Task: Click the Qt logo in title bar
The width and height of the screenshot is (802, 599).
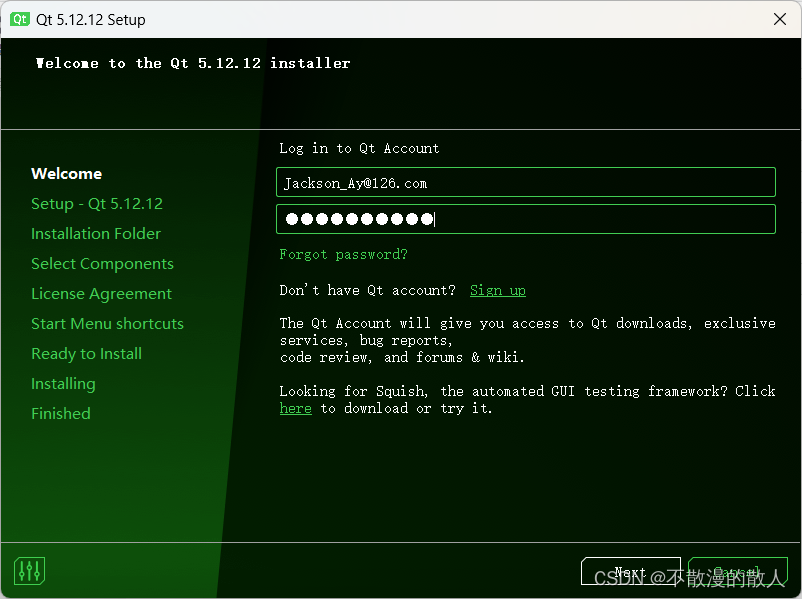Action: tap(20, 19)
